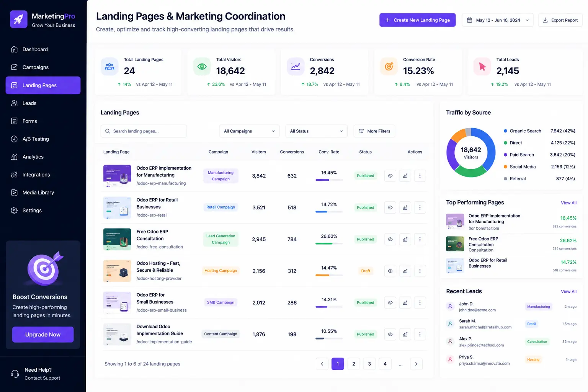Preview Odoo ERP Retail page via eye icon
Viewport: 588px width, 392px height.
click(390, 207)
